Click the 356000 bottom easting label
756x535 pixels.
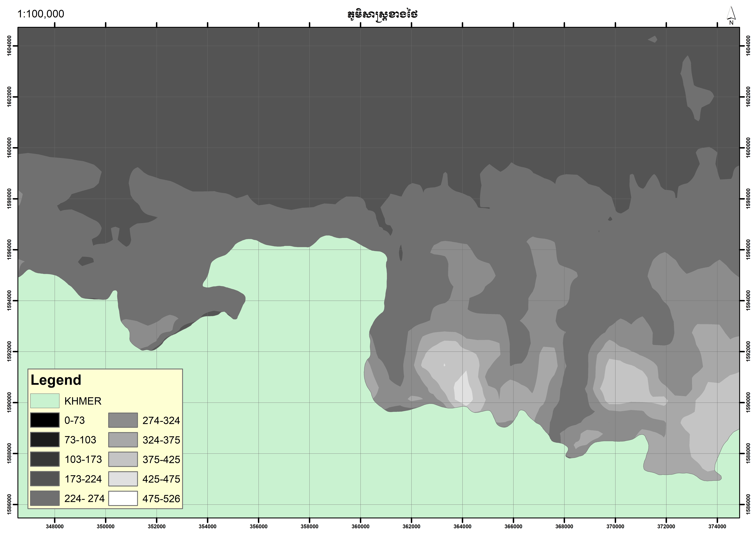tap(258, 527)
